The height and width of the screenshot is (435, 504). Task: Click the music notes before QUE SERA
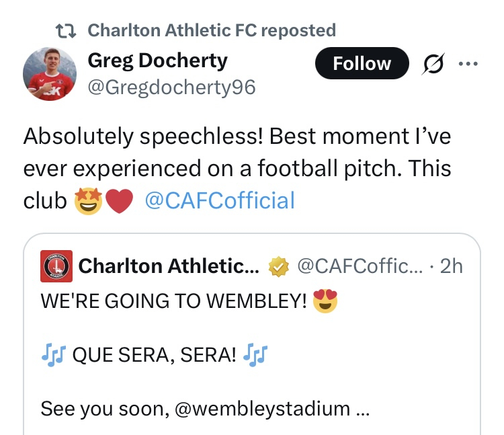click(x=52, y=354)
